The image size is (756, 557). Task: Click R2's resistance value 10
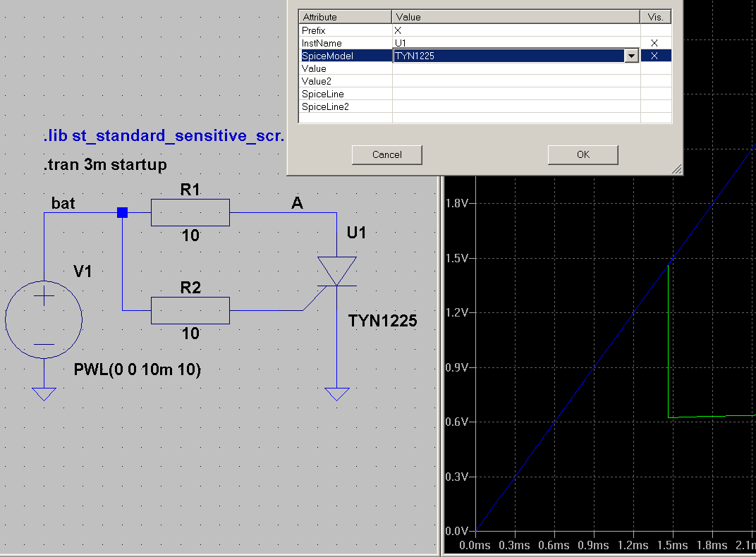click(190, 333)
